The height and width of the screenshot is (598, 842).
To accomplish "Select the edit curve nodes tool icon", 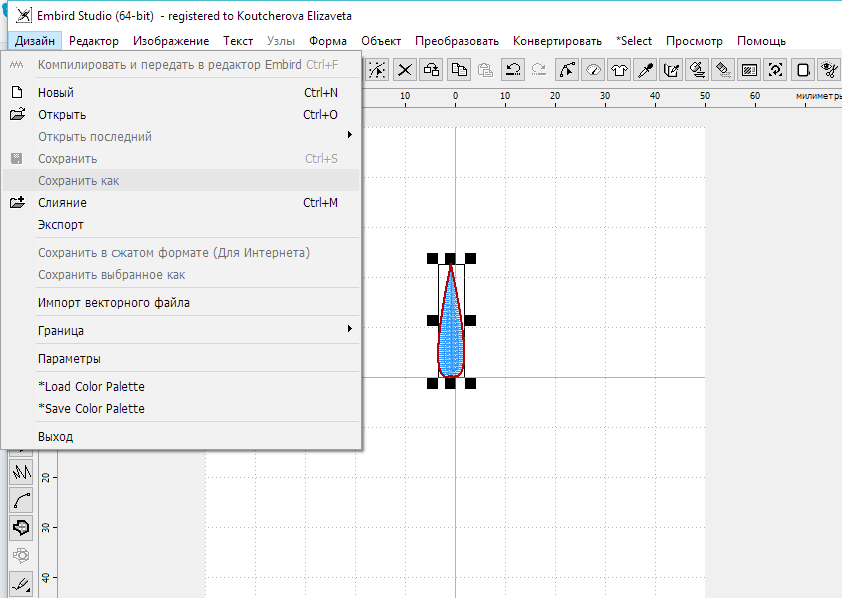I will tap(567, 70).
